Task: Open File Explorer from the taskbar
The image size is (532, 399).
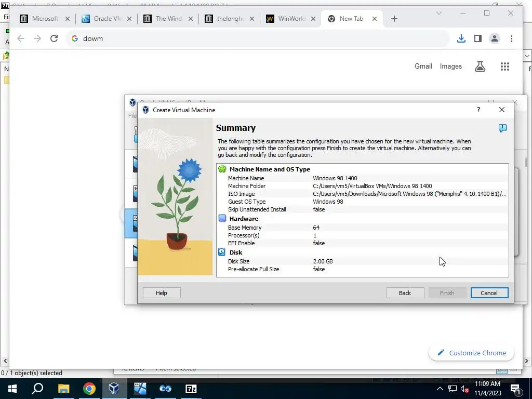Action: [63, 389]
